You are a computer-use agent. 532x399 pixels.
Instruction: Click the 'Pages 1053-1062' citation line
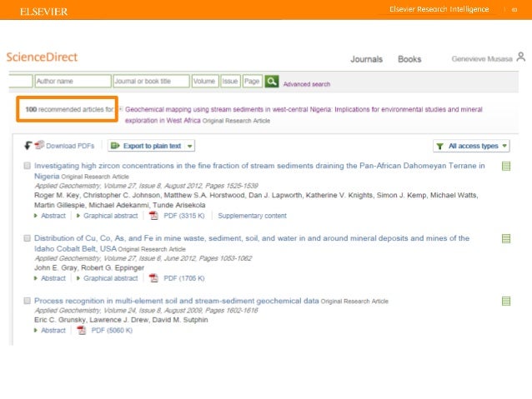143,258
